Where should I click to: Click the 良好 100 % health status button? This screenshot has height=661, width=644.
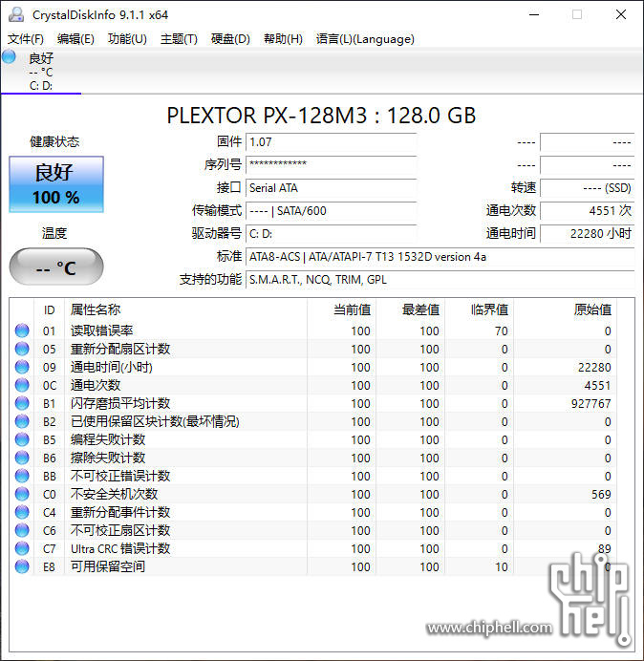[x=56, y=184]
